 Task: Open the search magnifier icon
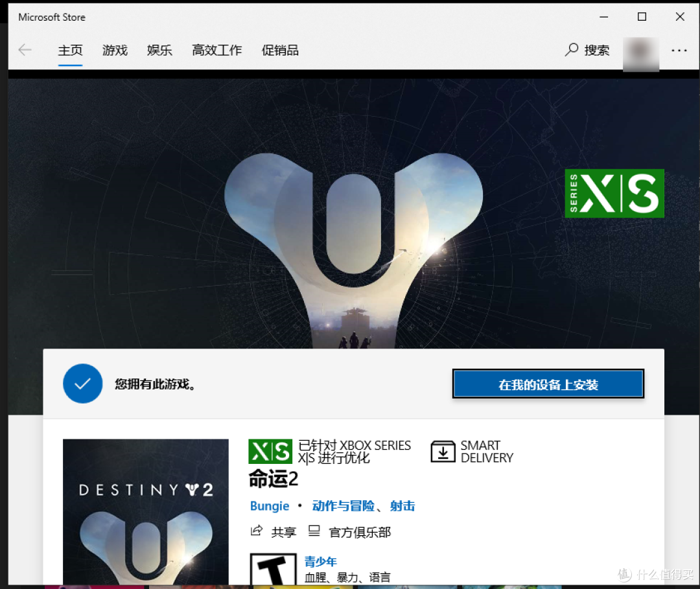[572, 49]
